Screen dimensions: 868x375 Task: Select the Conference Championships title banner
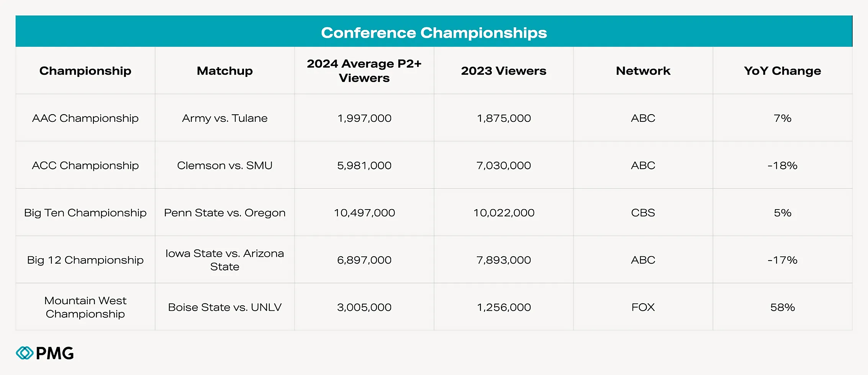click(x=434, y=31)
